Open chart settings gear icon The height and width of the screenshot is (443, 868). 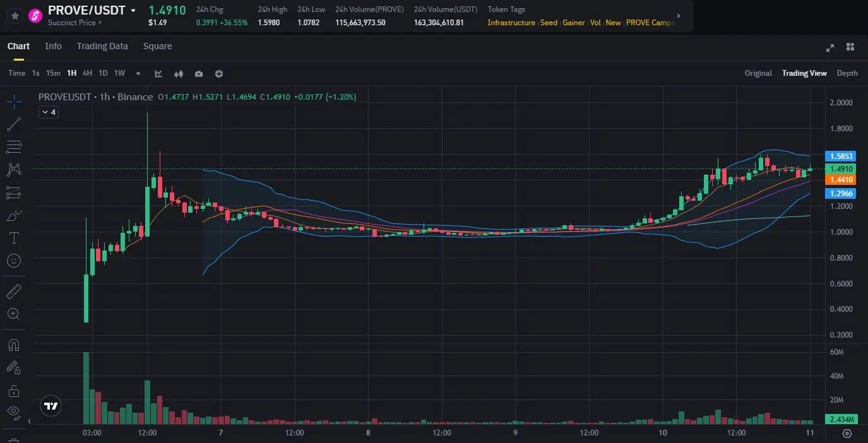tap(847, 433)
